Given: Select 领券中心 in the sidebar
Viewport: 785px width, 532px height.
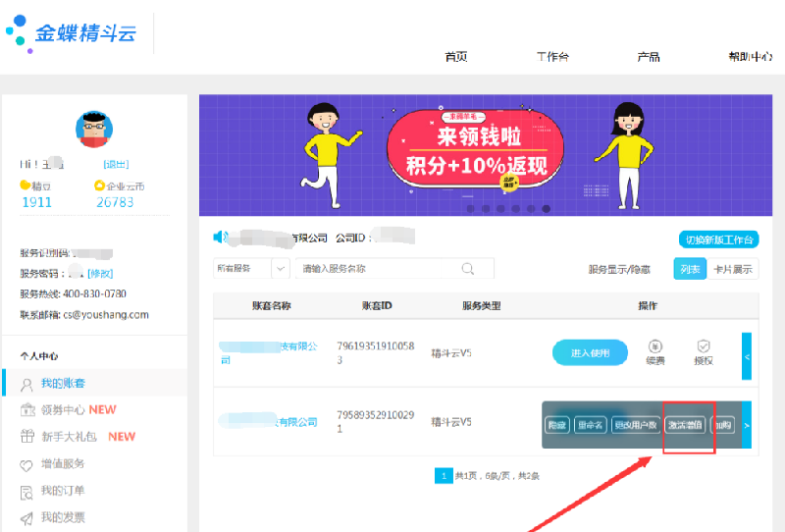Looking at the screenshot, I should 65,409.
